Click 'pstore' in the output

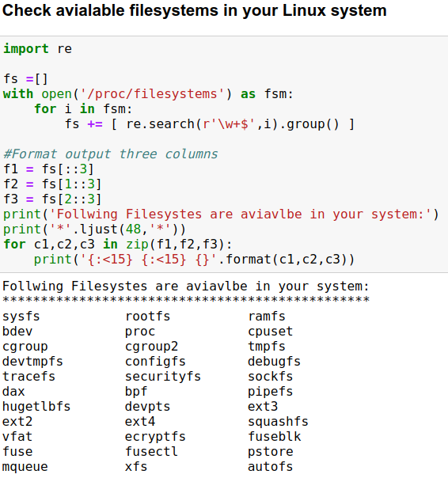(x=271, y=451)
